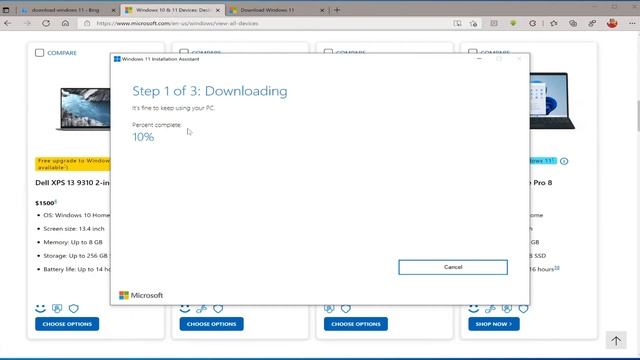Open the Surface Pro 8 product image
This screenshot has height=360, width=640.
point(552,100)
